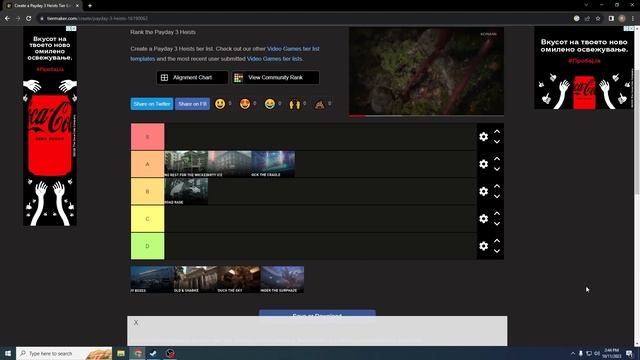Move D tier row up with chevron
The width and height of the screenshot is (640, 360).
coord(497,241)
